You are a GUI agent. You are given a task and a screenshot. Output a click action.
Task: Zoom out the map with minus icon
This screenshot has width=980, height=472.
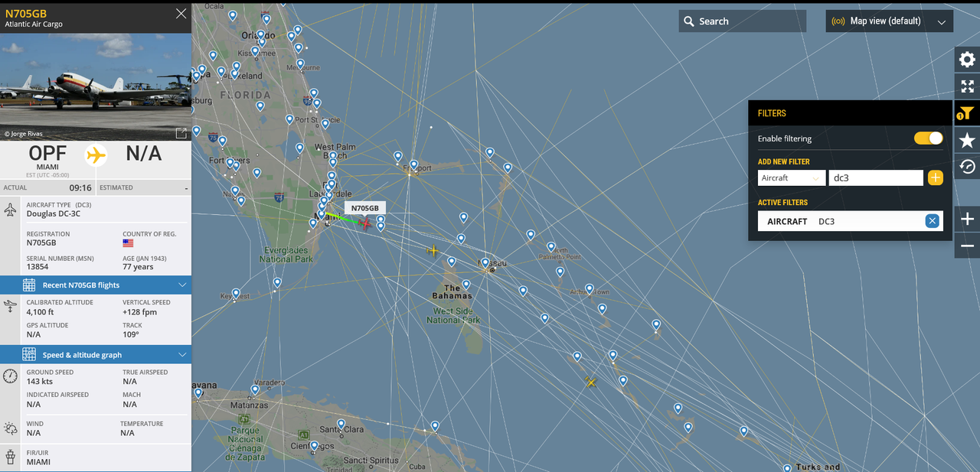pyautogui.click(x=967, y=246)
